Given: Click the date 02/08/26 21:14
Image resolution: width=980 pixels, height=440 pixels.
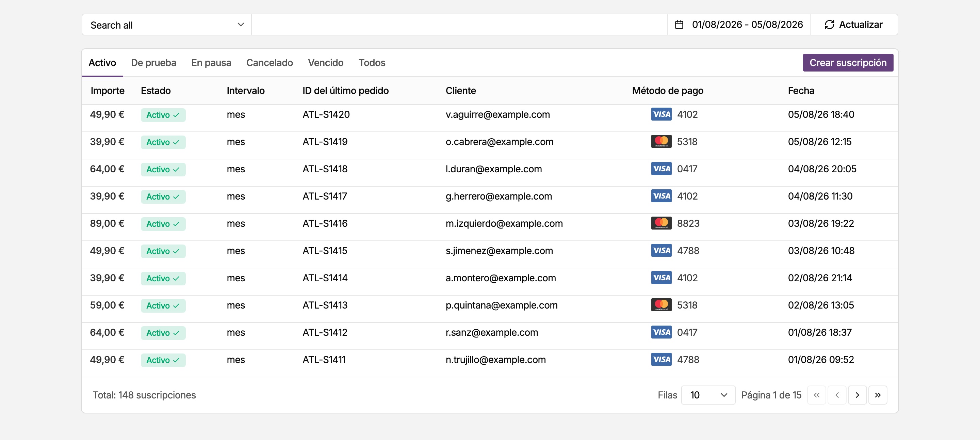Looking at the screenshot, I should tap(820, 278).
